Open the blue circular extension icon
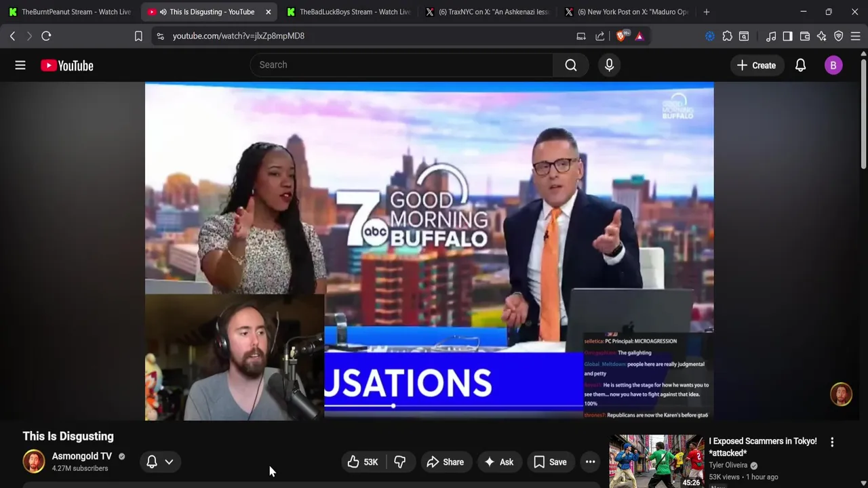 tap(710, 36)
